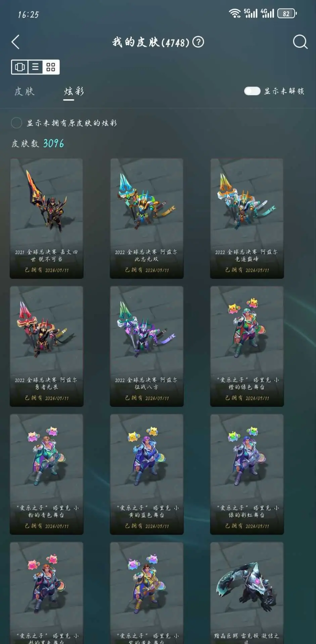Open 晶晶巨鳄 雷克顿 chroma card

tap(247, 593)
